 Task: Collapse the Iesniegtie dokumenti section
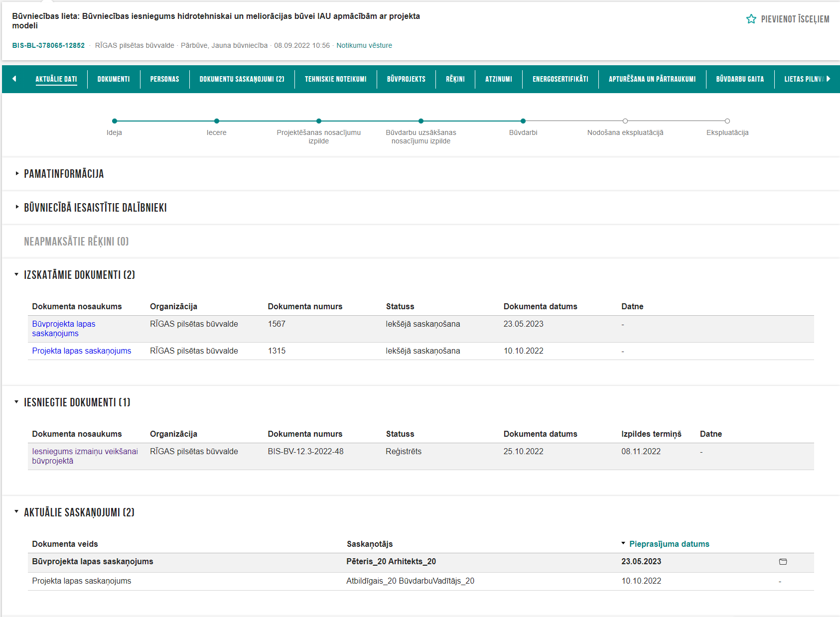[77, 402]
